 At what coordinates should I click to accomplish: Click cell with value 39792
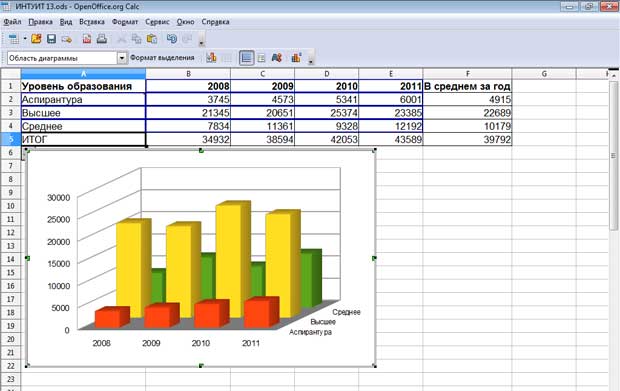[x=467, y=139]
